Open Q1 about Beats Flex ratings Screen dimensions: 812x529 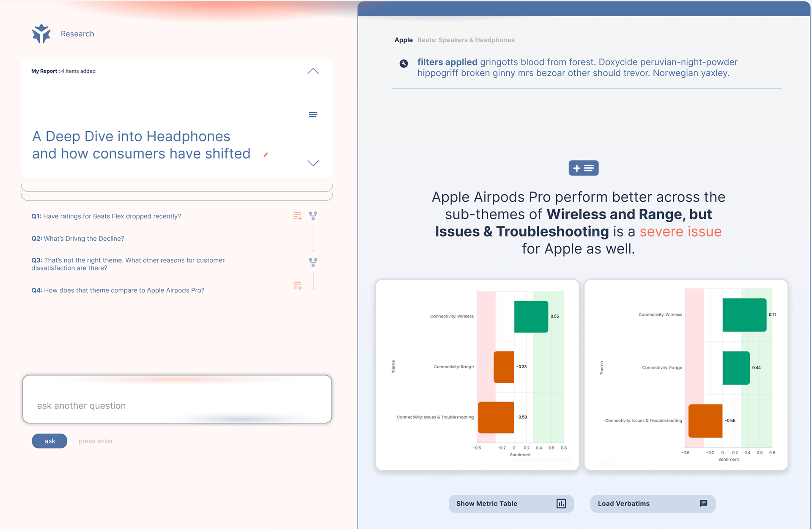106,216
